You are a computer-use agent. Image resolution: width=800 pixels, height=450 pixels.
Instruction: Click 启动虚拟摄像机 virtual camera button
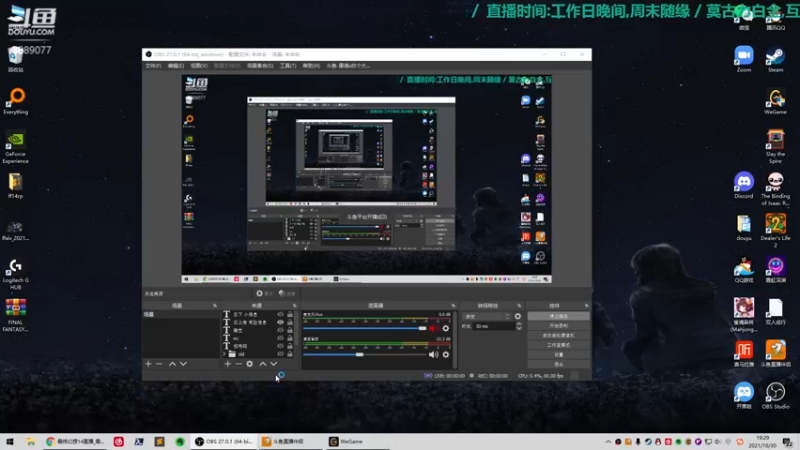click(559, 335)
